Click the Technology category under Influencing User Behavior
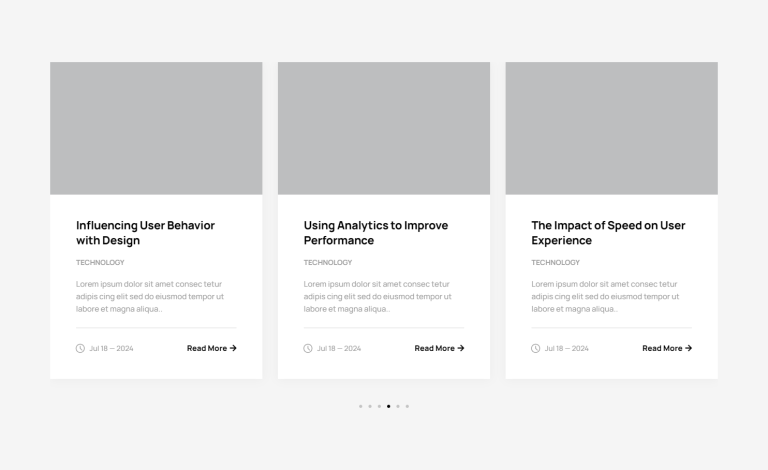 coord(100,262)
